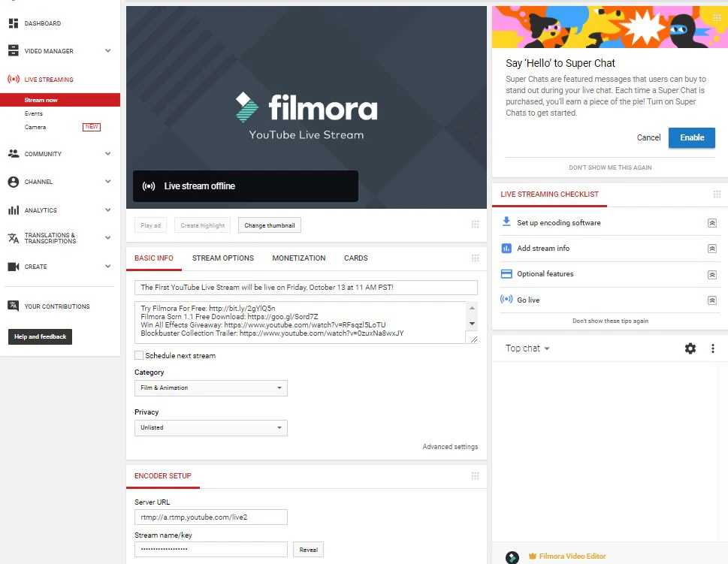Click the NEW badge next to Camera
Screen dimensions: 728x564
(92, 127)
